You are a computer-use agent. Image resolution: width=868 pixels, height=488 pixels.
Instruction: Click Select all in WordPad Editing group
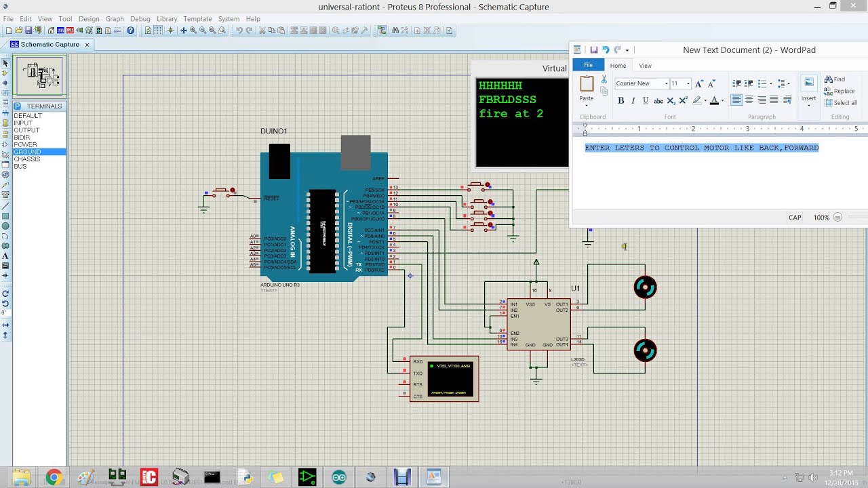click(841, 103)
